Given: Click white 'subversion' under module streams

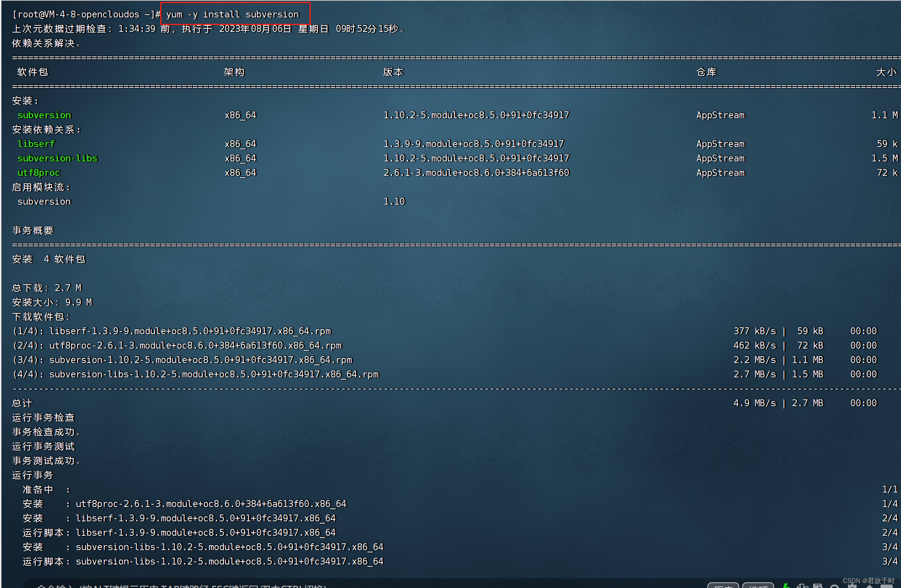Looking at the screenshot, I should click(44, 202).
